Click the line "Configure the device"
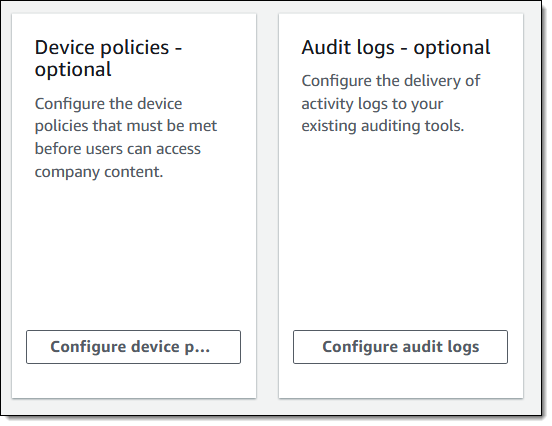The image size is (552, 426). point(108,104)
